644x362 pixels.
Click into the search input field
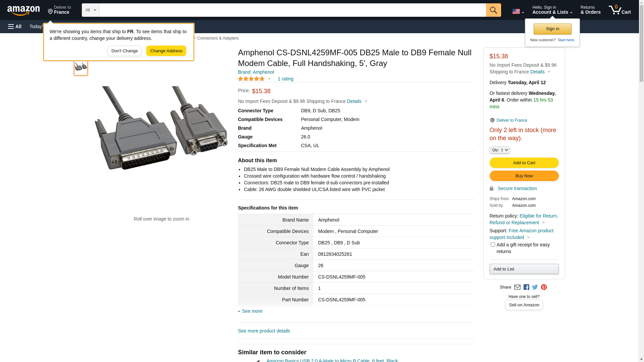coord(292,10)
